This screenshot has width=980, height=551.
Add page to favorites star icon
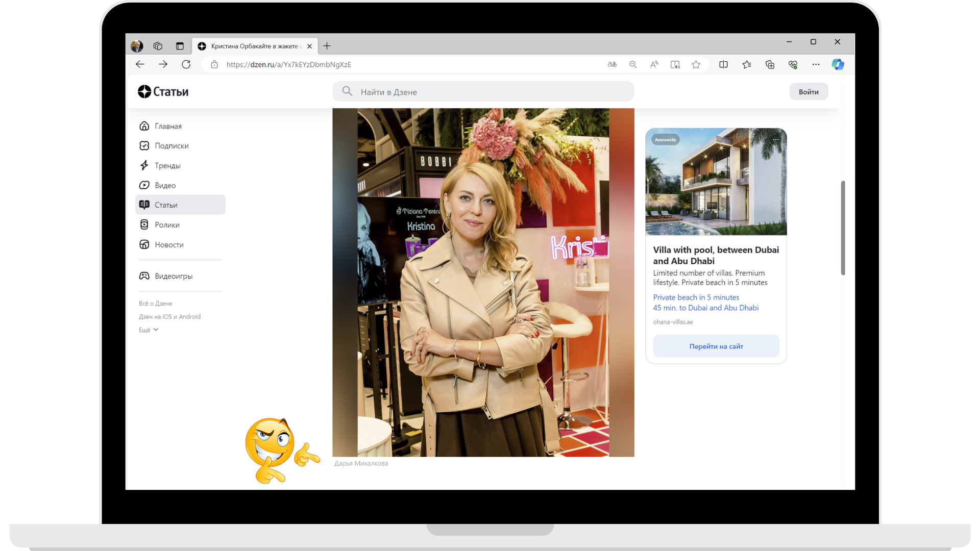(696, 64)
